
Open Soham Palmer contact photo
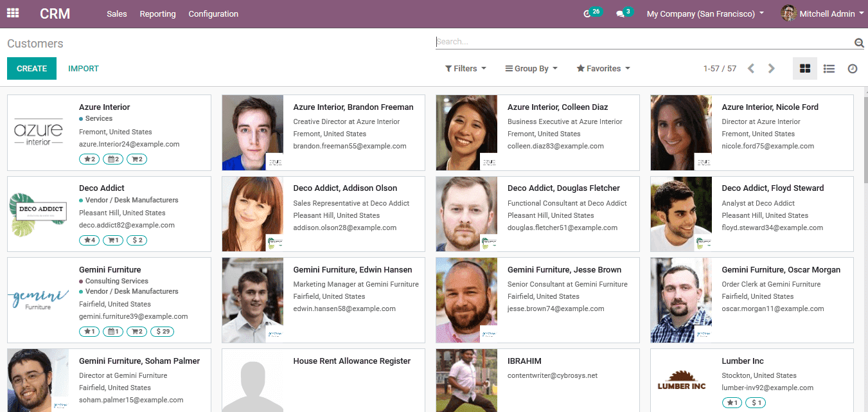coord(39,381)
